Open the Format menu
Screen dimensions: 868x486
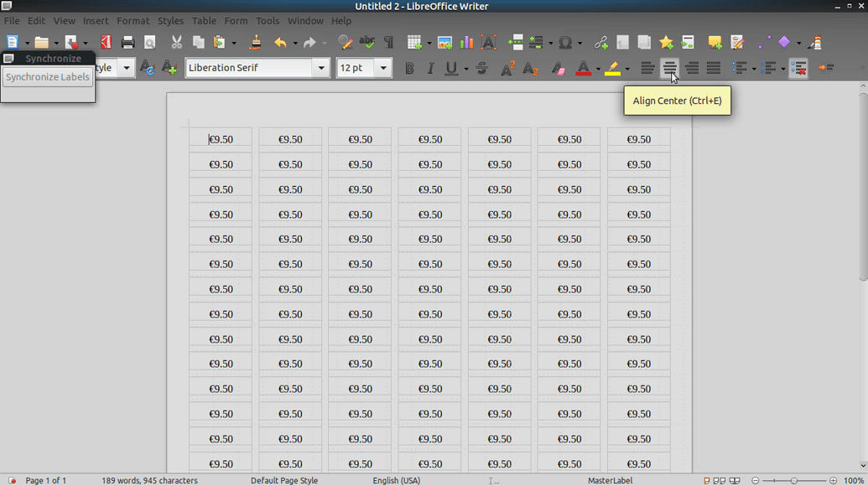tap(133, 21)
